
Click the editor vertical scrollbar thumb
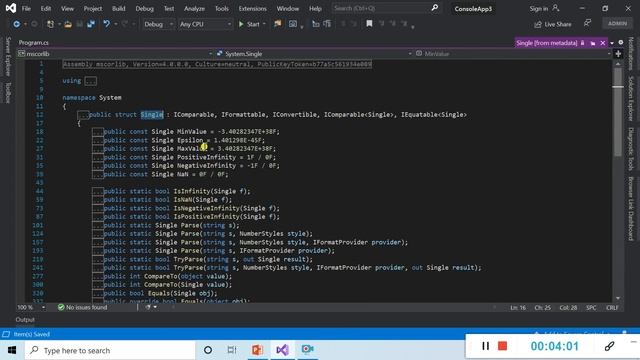[x=618, y=112]
